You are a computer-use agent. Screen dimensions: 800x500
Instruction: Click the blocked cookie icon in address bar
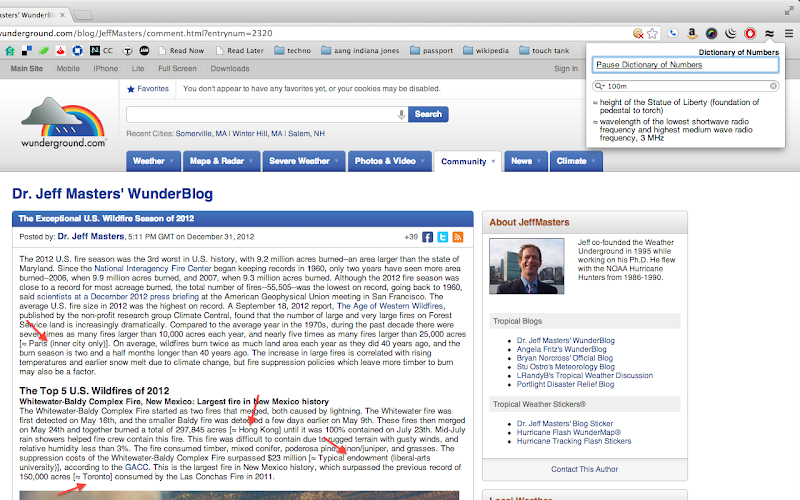(638, 34)
